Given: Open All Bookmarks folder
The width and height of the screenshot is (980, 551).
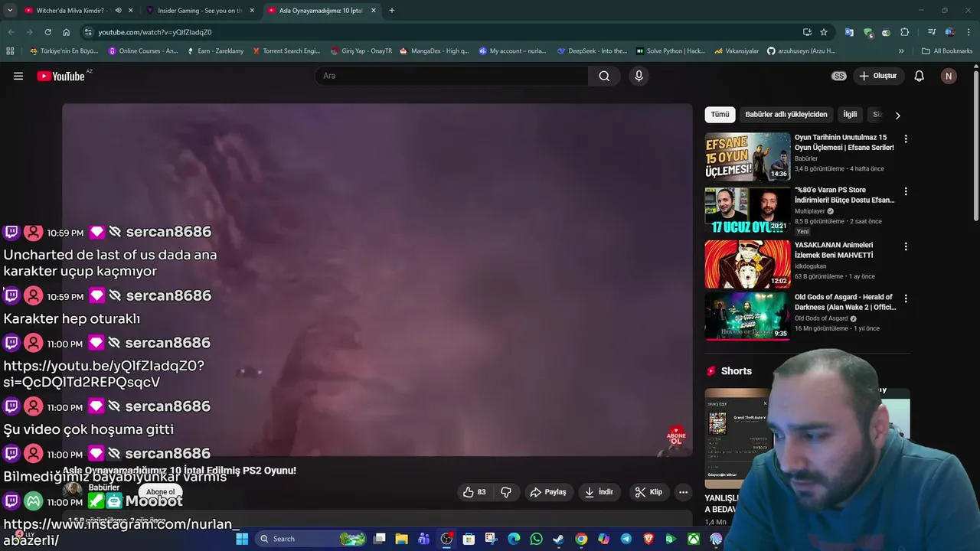Looking at the screenshot, I should 947,51.
